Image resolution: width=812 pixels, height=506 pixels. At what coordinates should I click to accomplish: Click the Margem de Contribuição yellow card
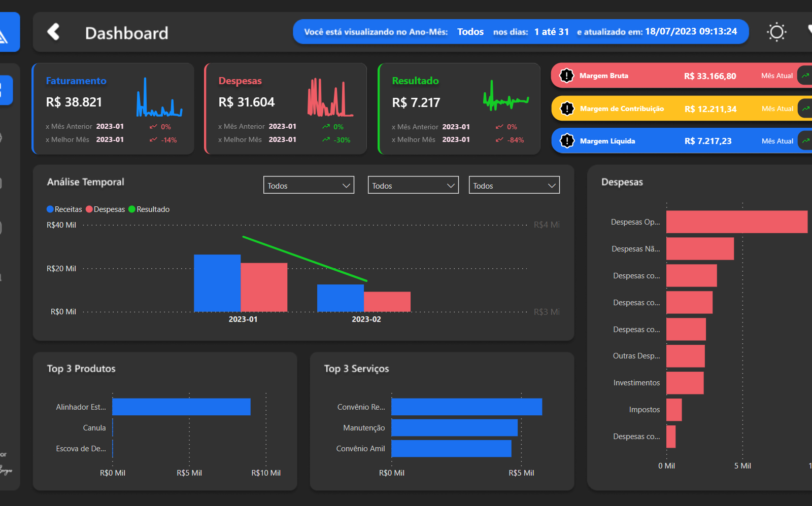click(682, 109)
